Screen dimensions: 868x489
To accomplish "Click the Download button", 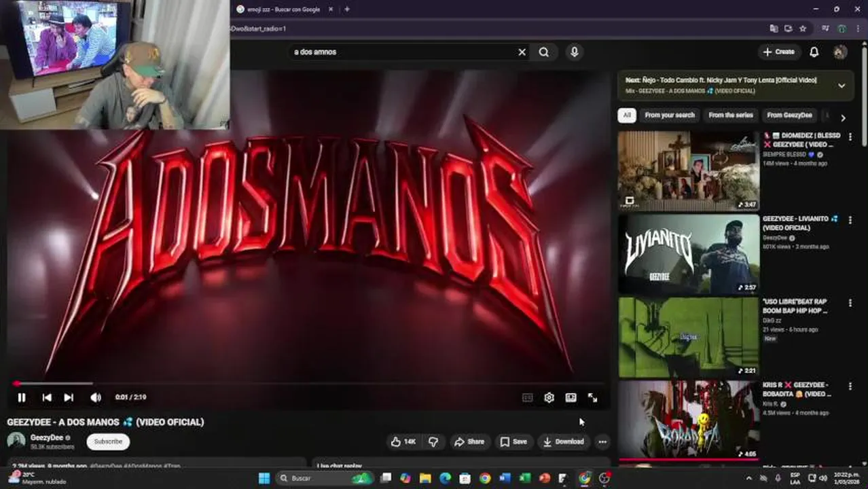I will pos(563,442).
